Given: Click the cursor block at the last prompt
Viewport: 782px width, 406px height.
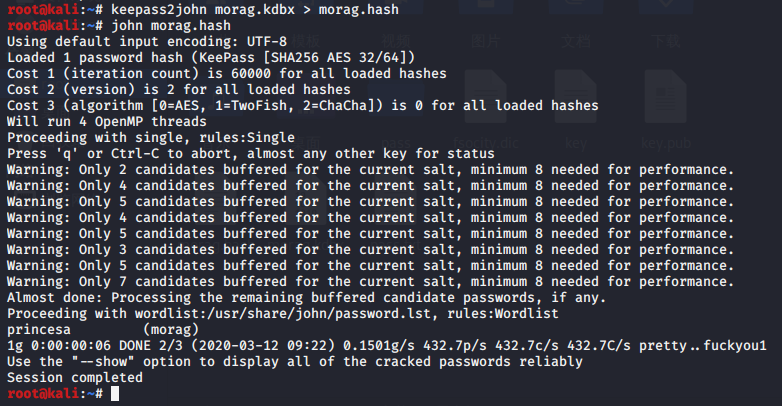Looking at the screenshot, I should (x=115, y=395).
